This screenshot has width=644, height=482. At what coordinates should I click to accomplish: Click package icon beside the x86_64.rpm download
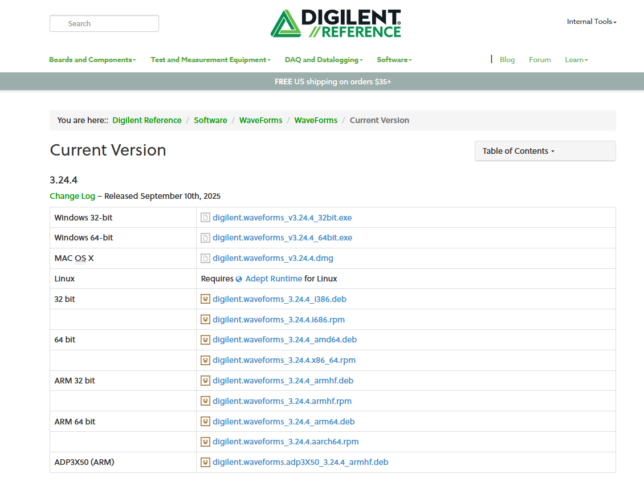(x=205, y=360)
